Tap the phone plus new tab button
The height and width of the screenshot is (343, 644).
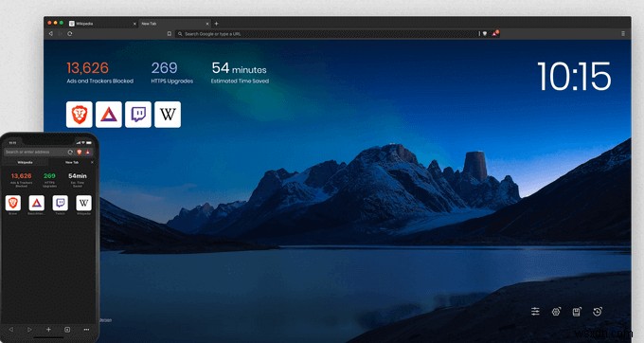pyautogui.click(x=48, y=330)
